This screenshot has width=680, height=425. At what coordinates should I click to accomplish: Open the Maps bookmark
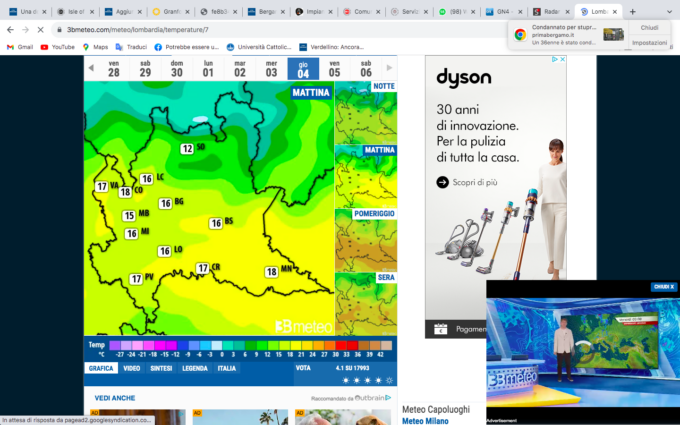click(x=95, y=47)
